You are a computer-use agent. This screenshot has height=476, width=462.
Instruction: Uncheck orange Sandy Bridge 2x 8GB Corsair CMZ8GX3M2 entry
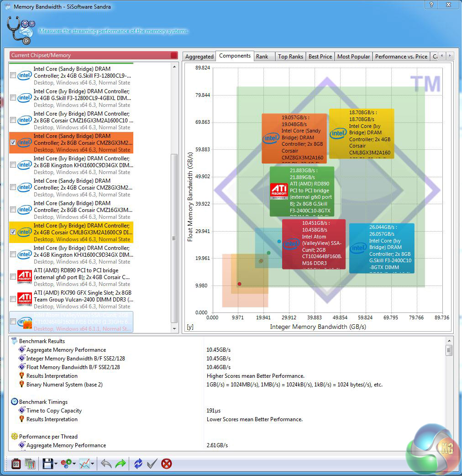[x=13, y=143]
